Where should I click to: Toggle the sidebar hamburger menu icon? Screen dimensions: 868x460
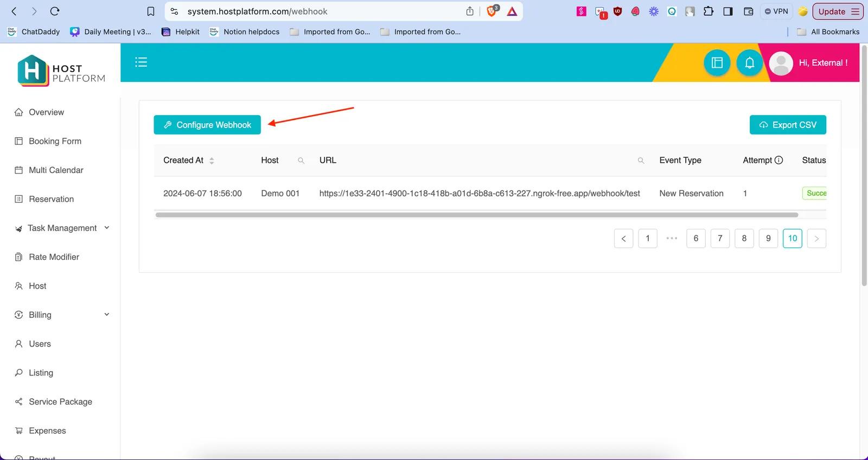[141, 62]
